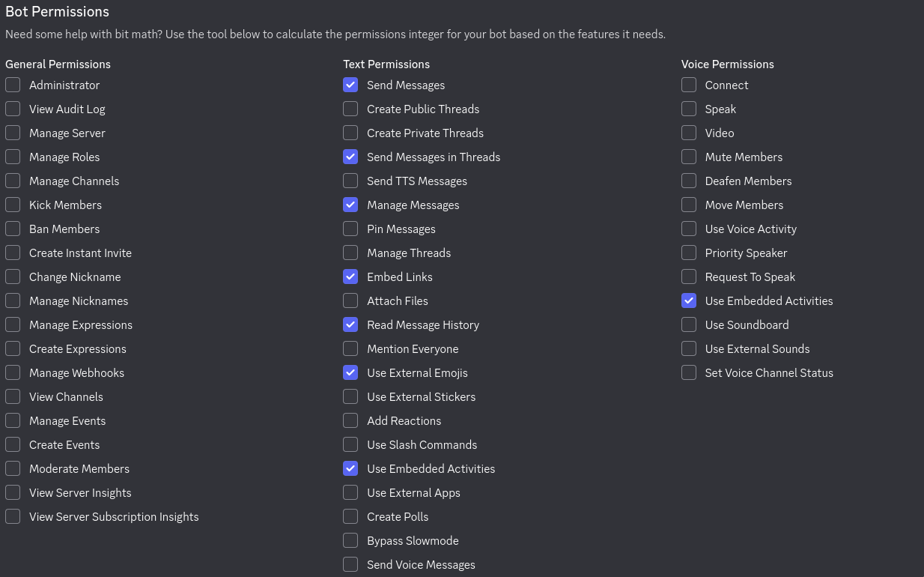Tick the Add Reactions checkbox

(x=350, y=420)
